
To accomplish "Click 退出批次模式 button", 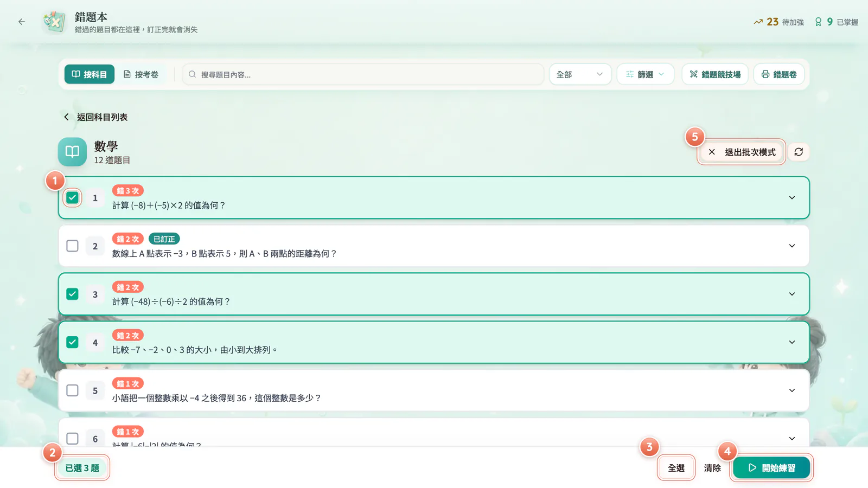I will tap(742, 152).
